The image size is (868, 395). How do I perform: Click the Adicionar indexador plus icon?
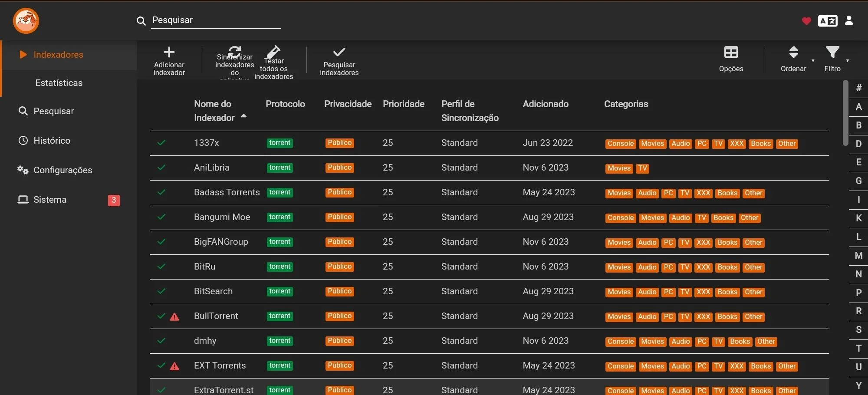(169, 53)
